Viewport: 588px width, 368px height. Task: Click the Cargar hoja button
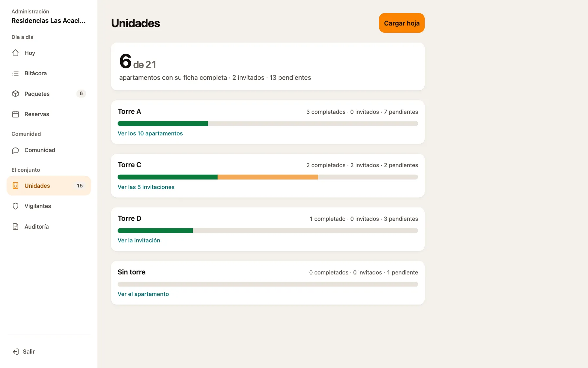point(401,23)
